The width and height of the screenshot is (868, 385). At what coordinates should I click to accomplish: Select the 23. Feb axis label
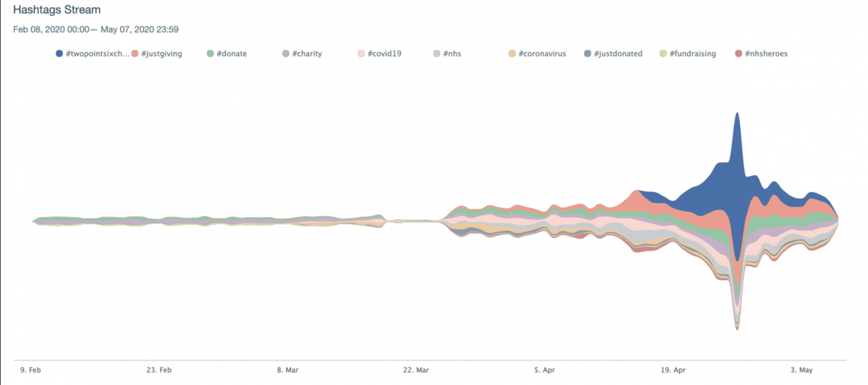[x=159, y=370]
